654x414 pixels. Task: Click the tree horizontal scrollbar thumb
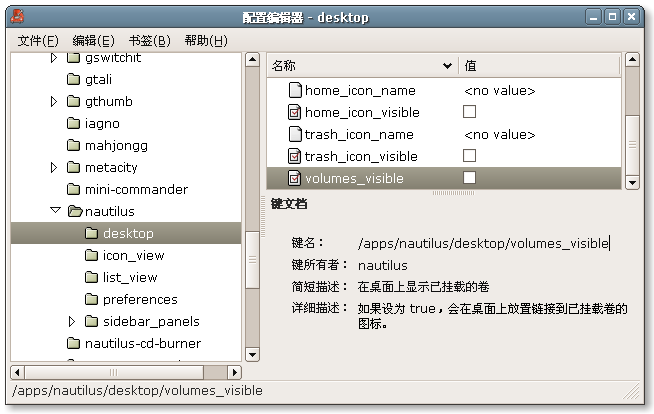click(114, 372)
